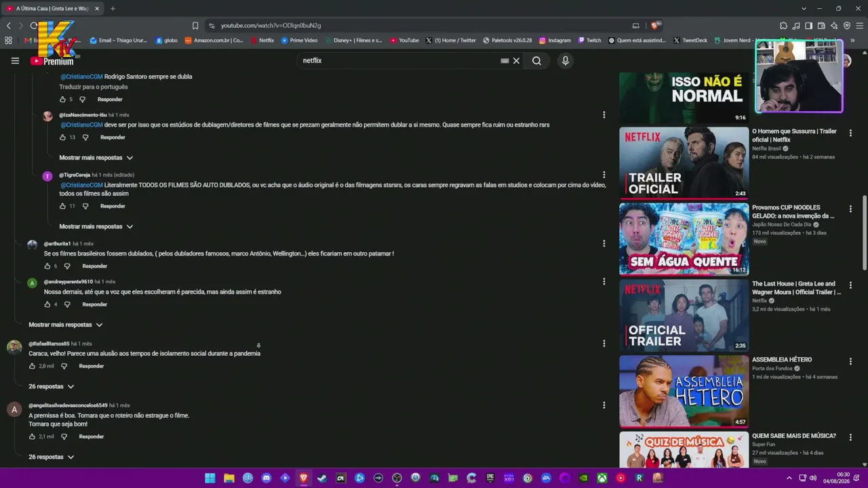The height and width of the screenshot is (488, 868).
Task: Open Discord from the taskbar
Action: (267, 478)
